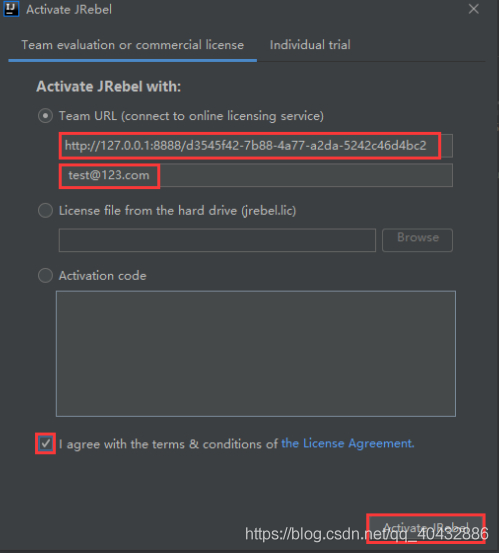The image size is (499, 553).
Task: Click inside the large Activation code text area
Action: pyautogui.click(x=256, y=354)
